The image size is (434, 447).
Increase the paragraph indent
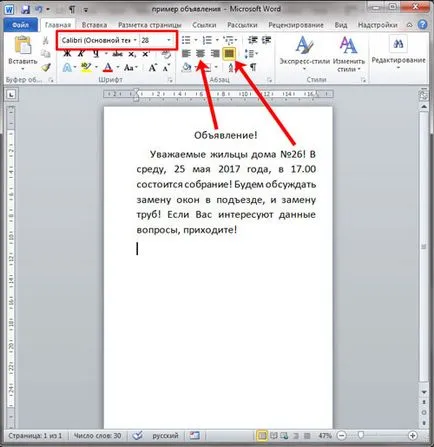tap(266, 40)
